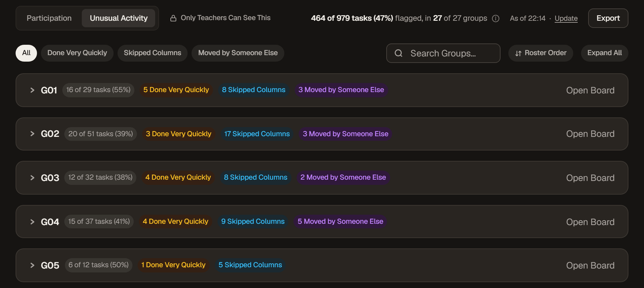Viewport: 644px width, 288px height.
Task: Click G04's 5 Moved by Someone Else badge
Action: coord(341,222)
